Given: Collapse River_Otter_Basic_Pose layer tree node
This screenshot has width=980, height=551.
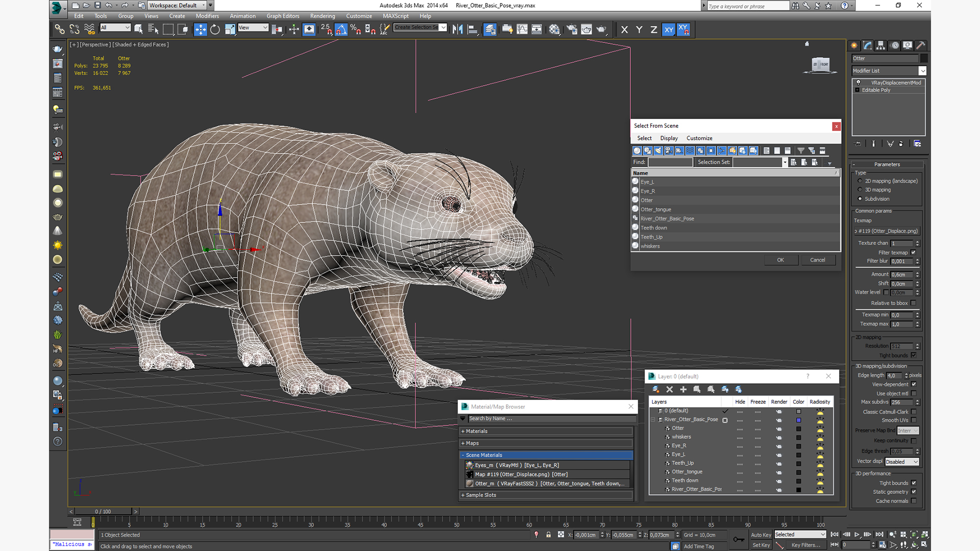Looking at the screenshot, I should pyautogui.click(x=653, y=420).
